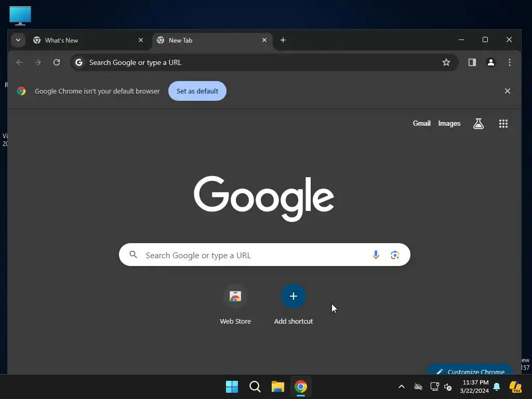Go forward with the forward arrow
Screen dimensions: 532x399
click(x=38, y=62)
